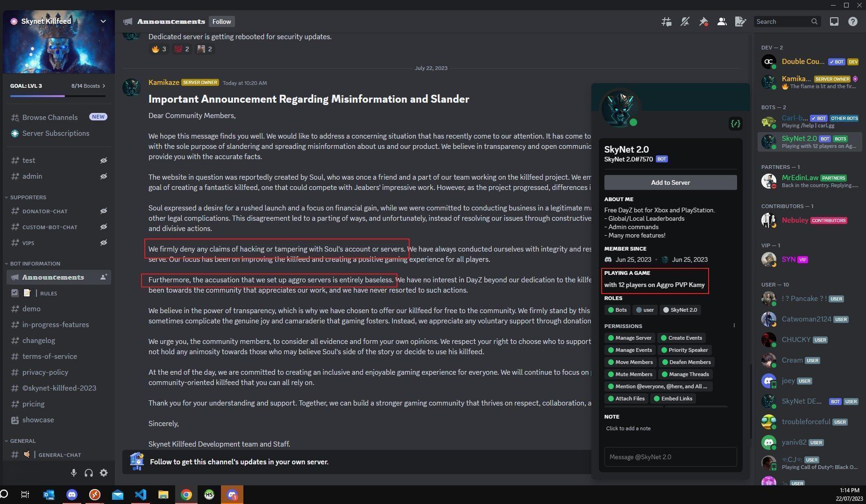Toggle the eye icon on the vips channel
Image resolution: width=866 pixels, height=504 pixels.
tap(104, 243)
